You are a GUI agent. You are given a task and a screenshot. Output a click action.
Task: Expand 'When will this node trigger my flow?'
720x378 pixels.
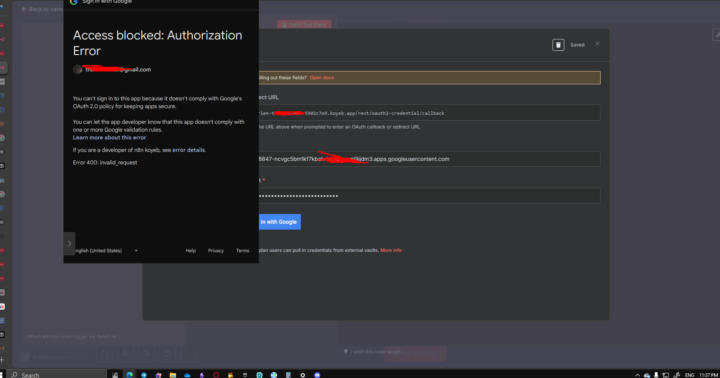[72, 337]
